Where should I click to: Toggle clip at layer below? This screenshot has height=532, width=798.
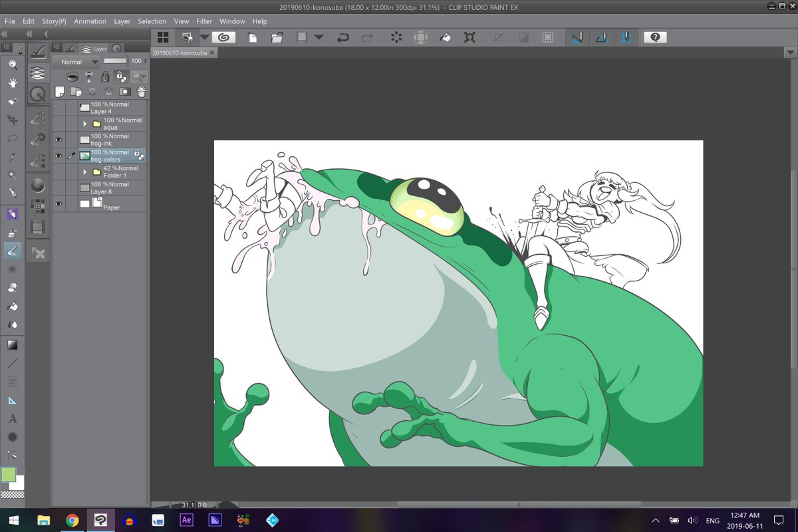[72, 76]
